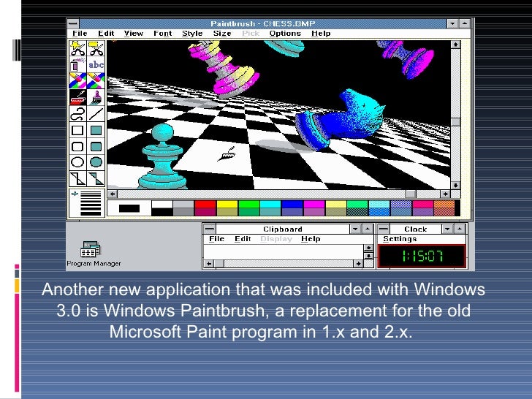Click the canvas vertical scrollbar up arrow
Image resolution: width=532 pixels, height=399 pixels.
[x=455, y=45]
